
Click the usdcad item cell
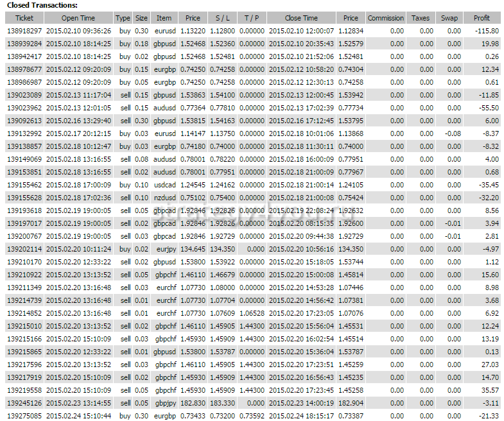tap(164, 185)
